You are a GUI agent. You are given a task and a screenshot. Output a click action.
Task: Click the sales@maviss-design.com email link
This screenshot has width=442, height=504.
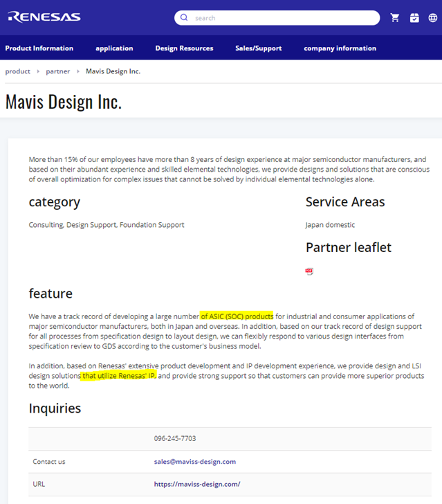pyautogui.click(x=195, y=461)
